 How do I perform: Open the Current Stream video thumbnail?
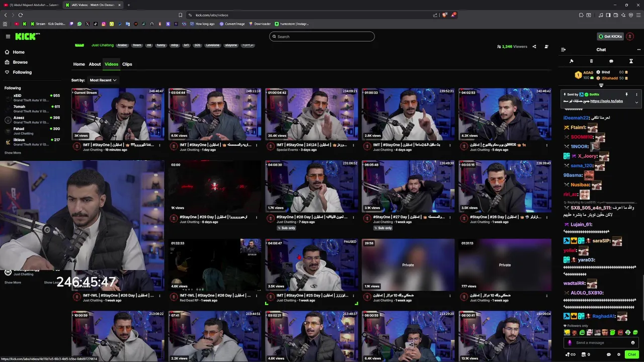point(118,114)
